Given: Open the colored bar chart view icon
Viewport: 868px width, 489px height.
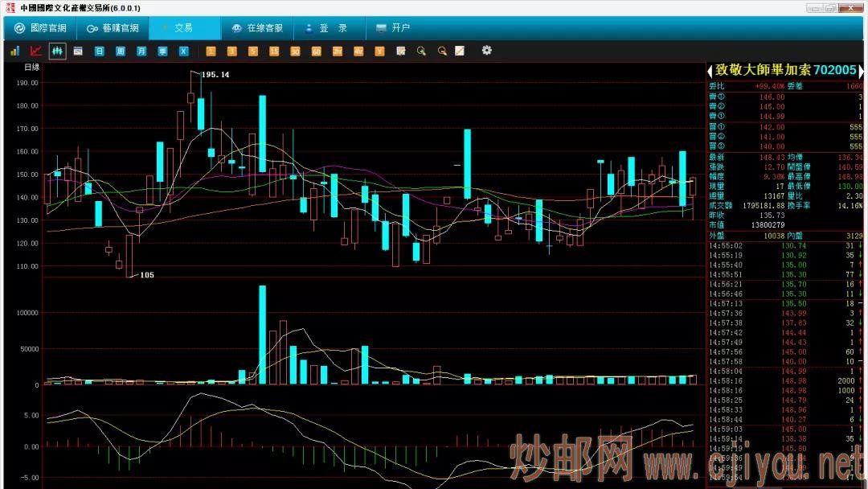Looking at the screenshot, I should pyautogui.click(x=14, y=51).
